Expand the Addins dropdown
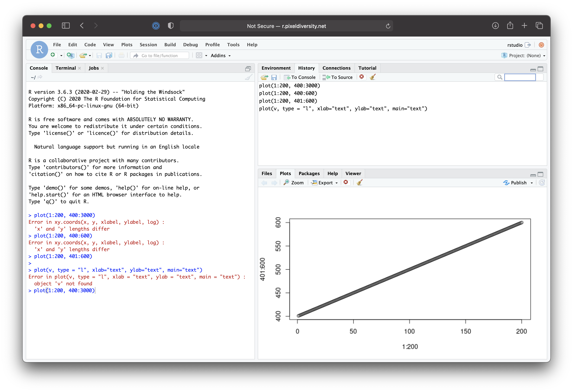 [221, 56]
